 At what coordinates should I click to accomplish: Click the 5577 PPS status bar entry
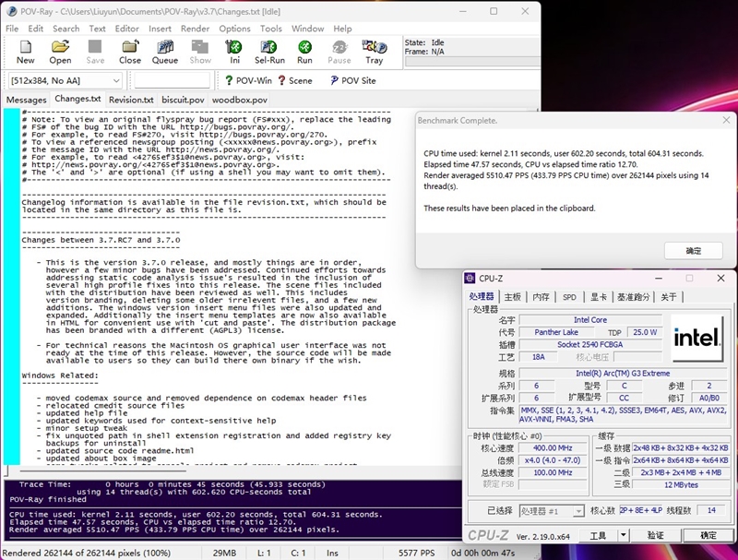click(x=416, y=553)
